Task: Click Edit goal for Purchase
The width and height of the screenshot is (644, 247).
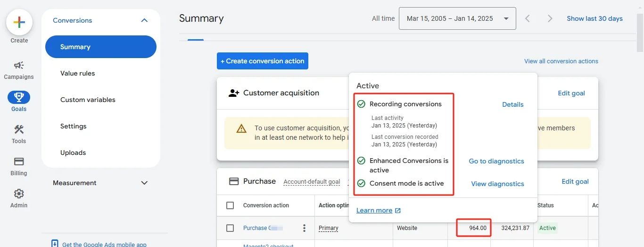Action: point(575,181)
